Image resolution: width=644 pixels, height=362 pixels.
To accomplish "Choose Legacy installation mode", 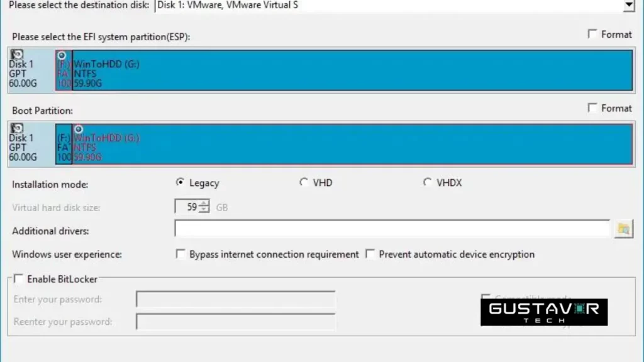I will pyautogui.click(x=180, y=182).
